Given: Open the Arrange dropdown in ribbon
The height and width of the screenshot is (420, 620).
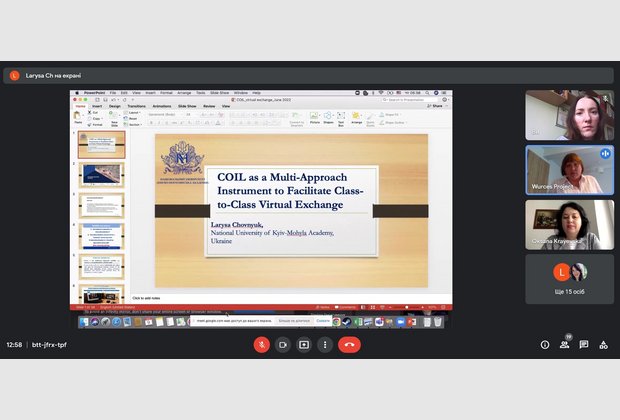Looking at the screenshot, I should click(356, 118).
